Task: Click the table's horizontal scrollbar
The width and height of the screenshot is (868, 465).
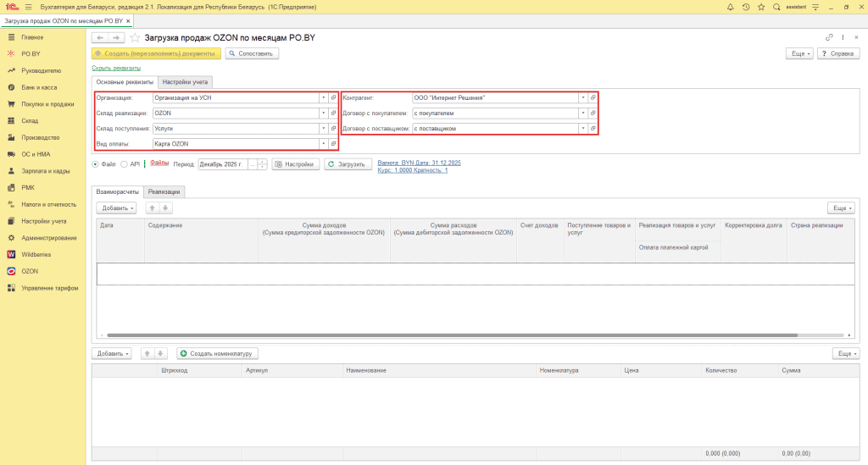Action: pyautogui.click(x=453, y=335)
